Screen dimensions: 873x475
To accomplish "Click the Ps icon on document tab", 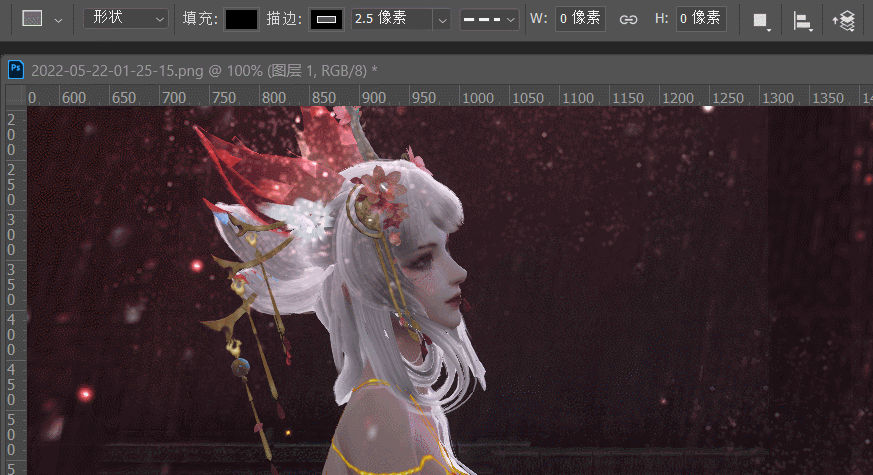I will (16, 69).
